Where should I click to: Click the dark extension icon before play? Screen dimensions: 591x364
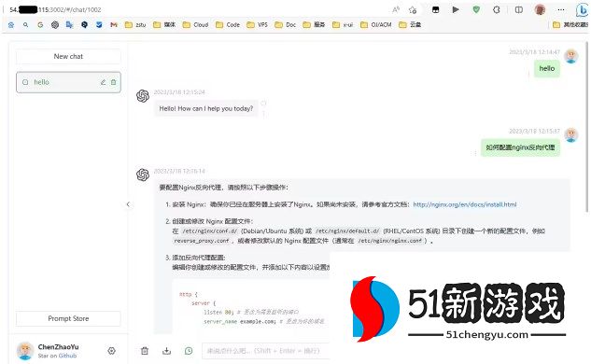[435, 9]
